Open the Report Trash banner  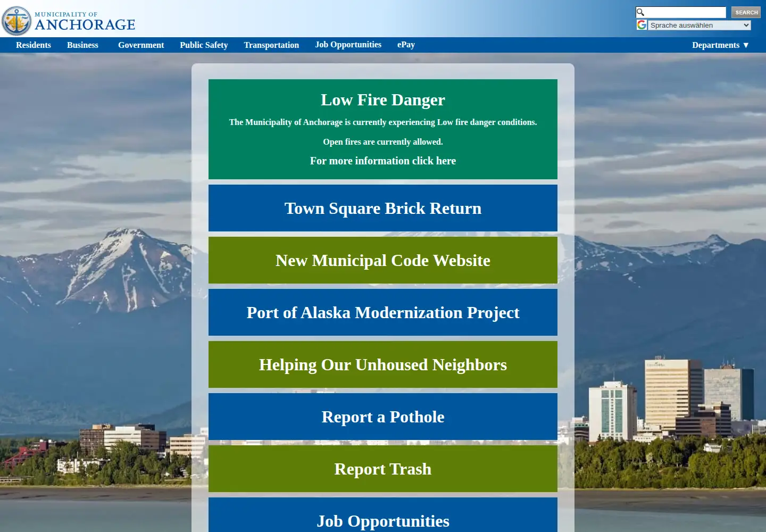(x=383, y=469)
